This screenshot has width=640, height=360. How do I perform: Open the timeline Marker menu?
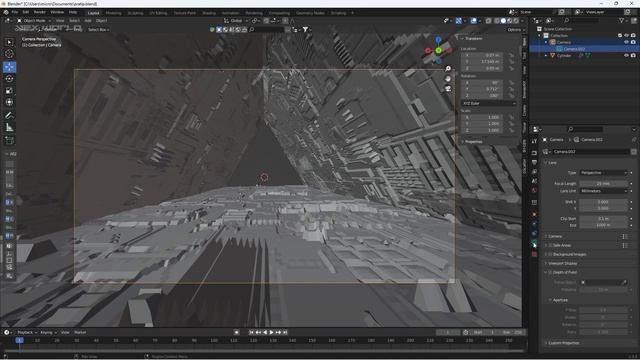pyautogui.click(x=80, y=333)
